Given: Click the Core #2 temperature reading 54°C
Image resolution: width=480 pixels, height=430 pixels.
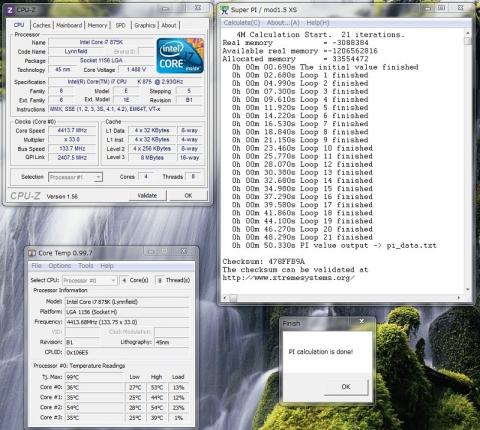Looking at the screenshot, I should pos(94,407).
